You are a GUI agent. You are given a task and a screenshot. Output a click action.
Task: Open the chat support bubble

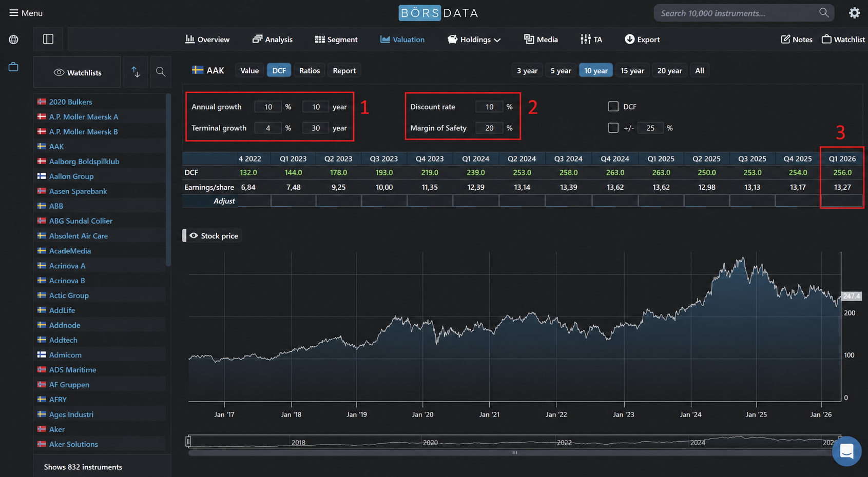[846, 451]
